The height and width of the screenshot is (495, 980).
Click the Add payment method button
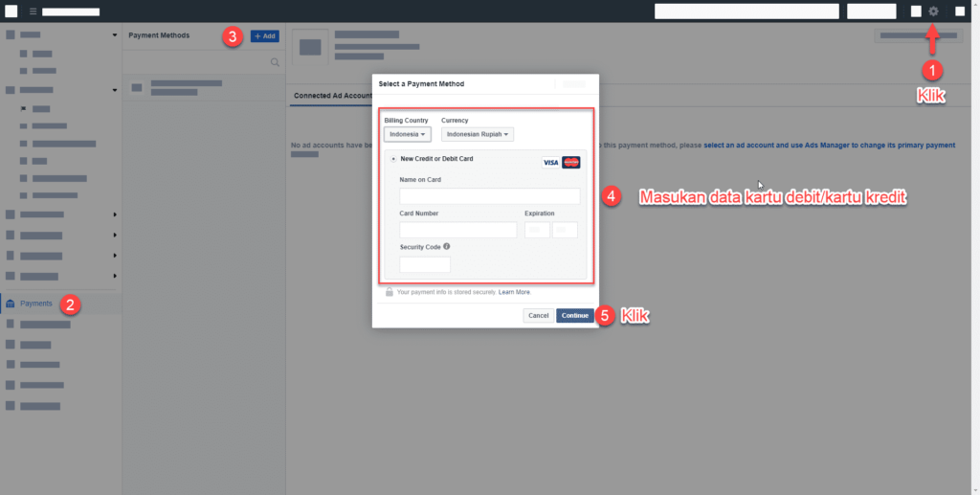click(265, 35)
